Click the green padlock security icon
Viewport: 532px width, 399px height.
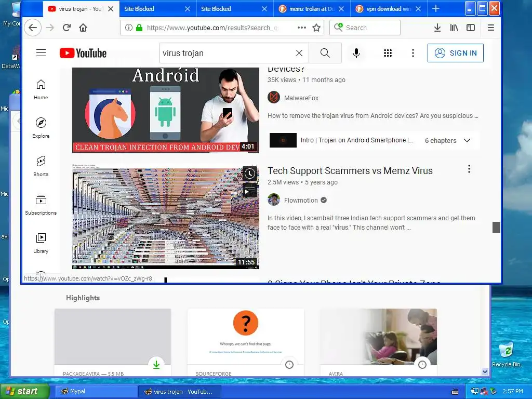139,28
